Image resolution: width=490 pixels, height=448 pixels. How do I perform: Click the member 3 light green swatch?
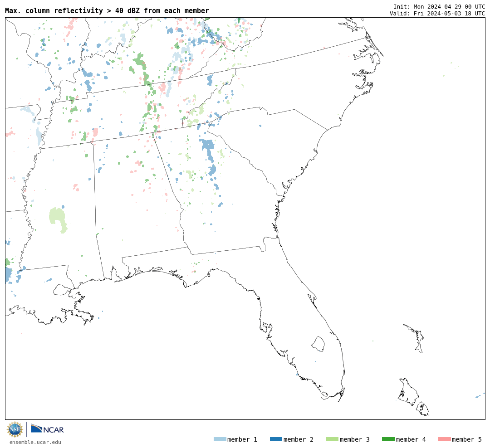pos(332,439)
